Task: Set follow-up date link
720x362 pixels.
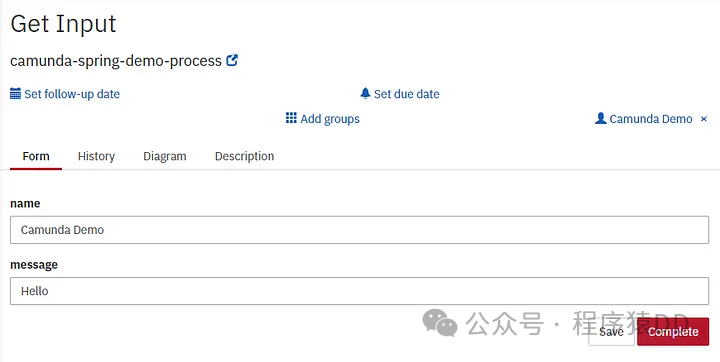Action: tap(72, 94)
